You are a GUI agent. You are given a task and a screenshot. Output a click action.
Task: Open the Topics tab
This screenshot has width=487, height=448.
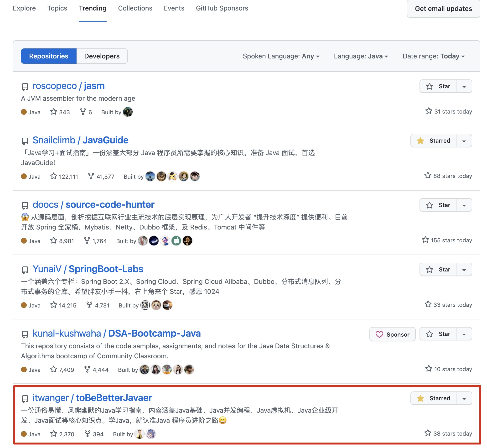click(57, 8)
